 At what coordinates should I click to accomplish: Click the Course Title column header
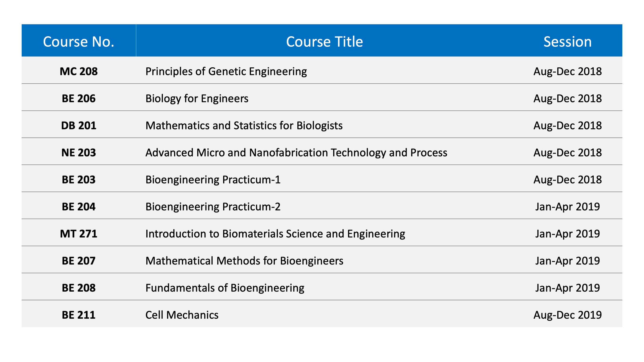(324, 41)
